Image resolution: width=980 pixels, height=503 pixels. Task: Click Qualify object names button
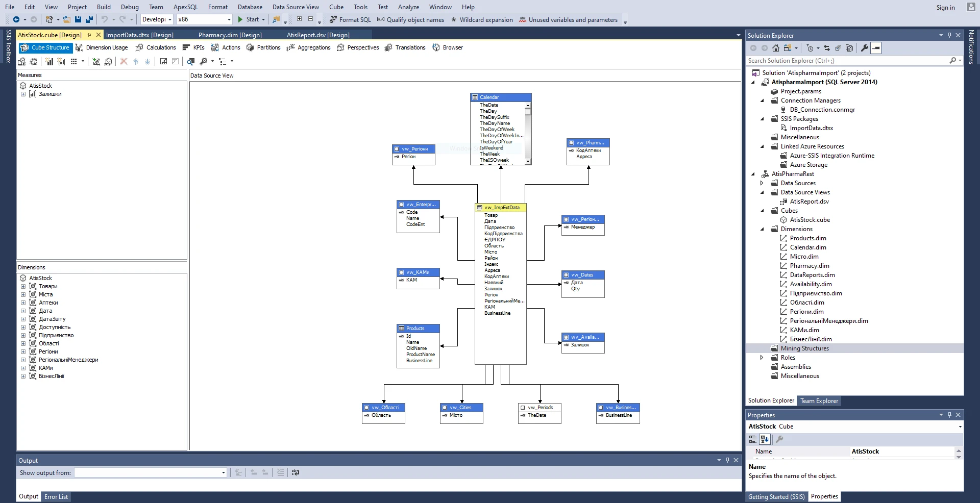[410, 19]
